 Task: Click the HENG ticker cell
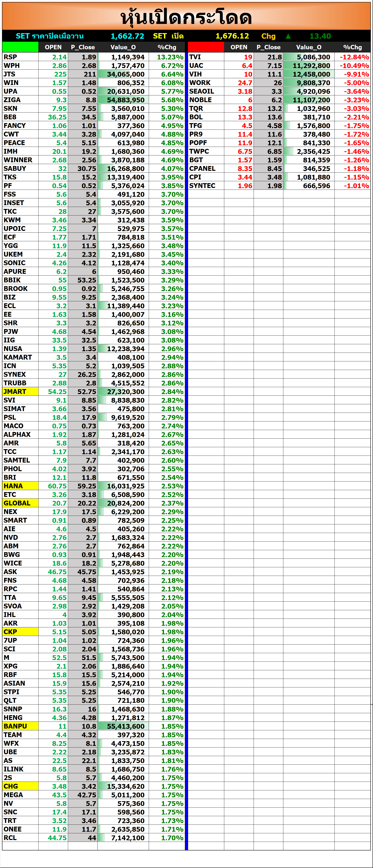(x=20, y=717)
